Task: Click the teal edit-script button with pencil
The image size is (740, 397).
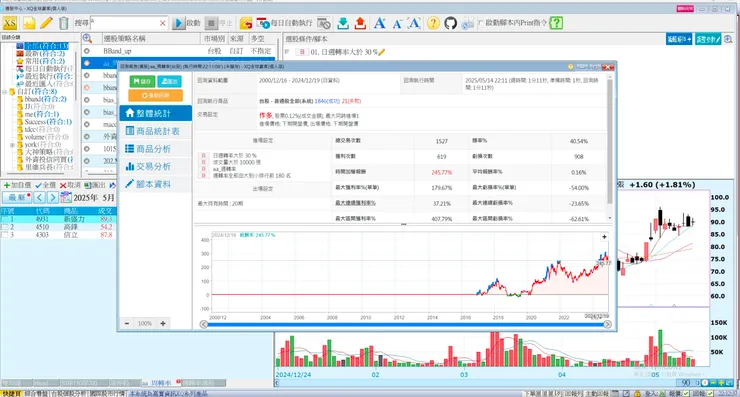Action: 708,39
